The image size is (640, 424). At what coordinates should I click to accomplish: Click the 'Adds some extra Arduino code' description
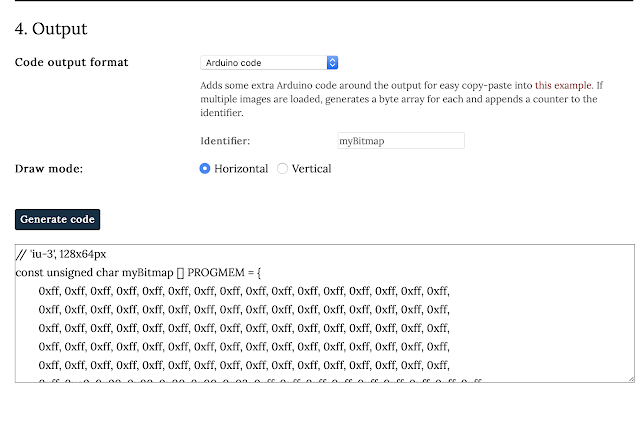point(402,99)
